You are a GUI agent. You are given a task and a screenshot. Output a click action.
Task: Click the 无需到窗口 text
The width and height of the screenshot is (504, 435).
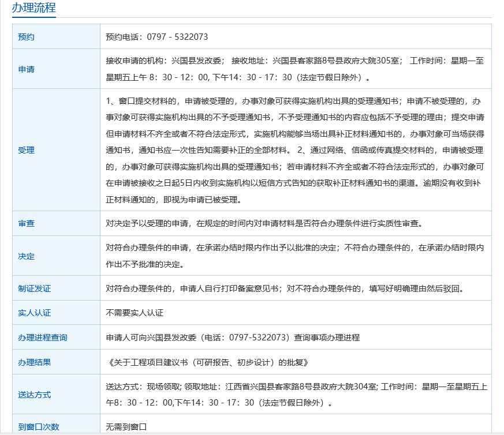126,427
